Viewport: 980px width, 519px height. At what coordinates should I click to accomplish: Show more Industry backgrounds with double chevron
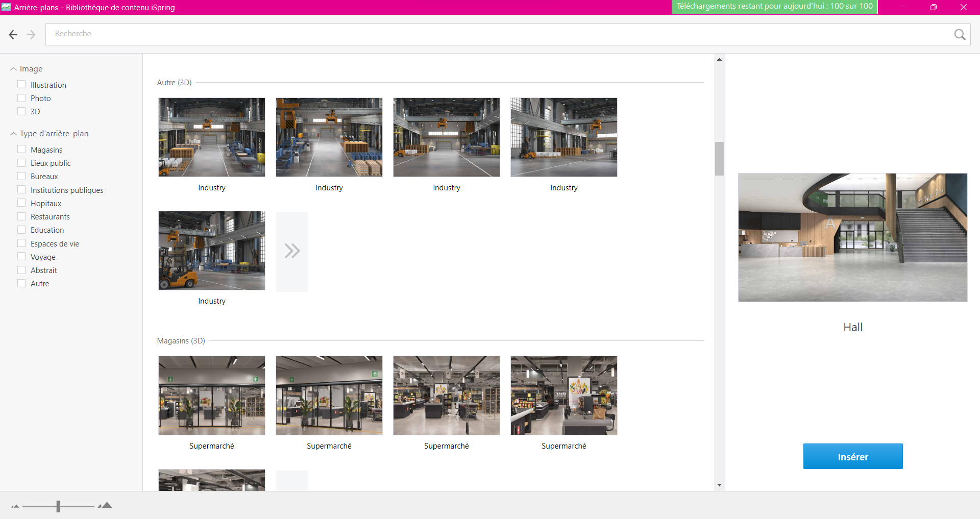[292, 251]
